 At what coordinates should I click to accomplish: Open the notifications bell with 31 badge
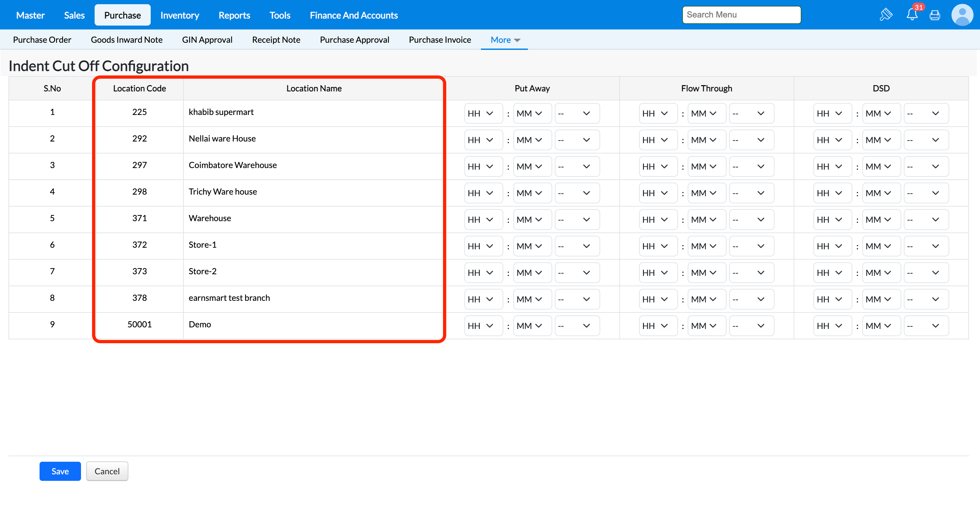pos(912,15)
